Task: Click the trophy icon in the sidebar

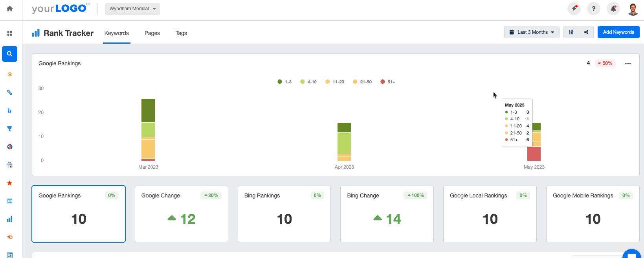Action: point(10,129)
